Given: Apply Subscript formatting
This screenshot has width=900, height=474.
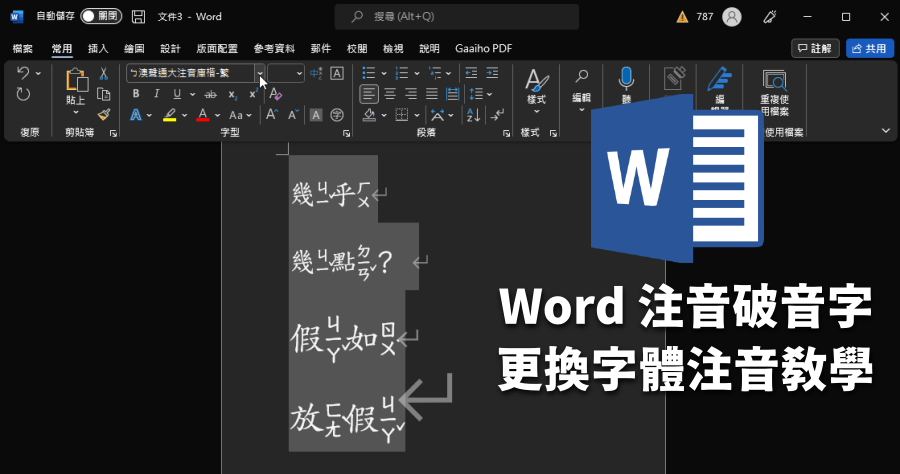Looking at the screenshot, I should pyautogui.click(x=232, y=94).
